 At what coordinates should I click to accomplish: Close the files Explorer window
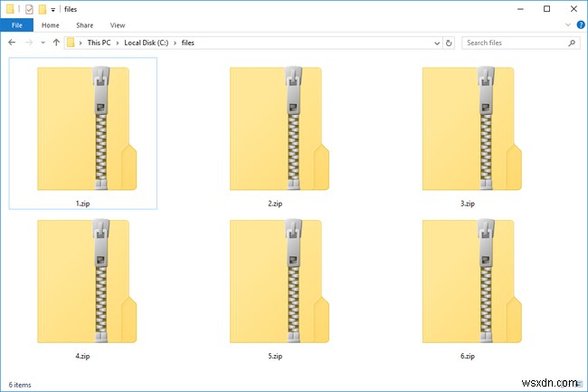coord(574,9)
